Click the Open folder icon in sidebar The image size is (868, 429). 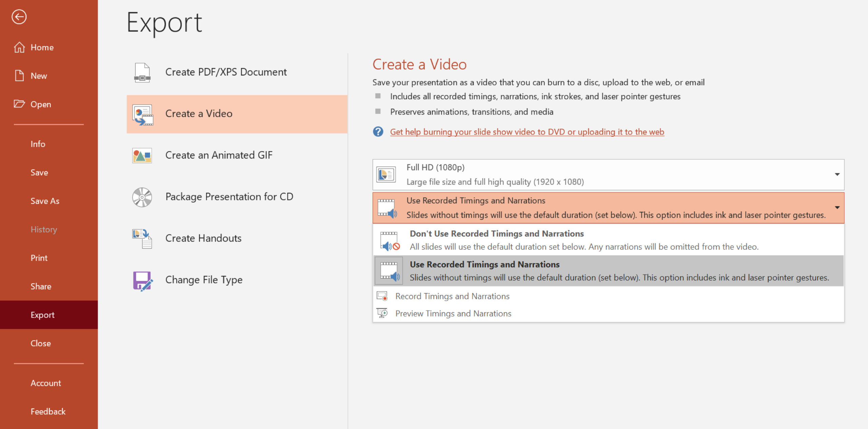pos(19,104)
